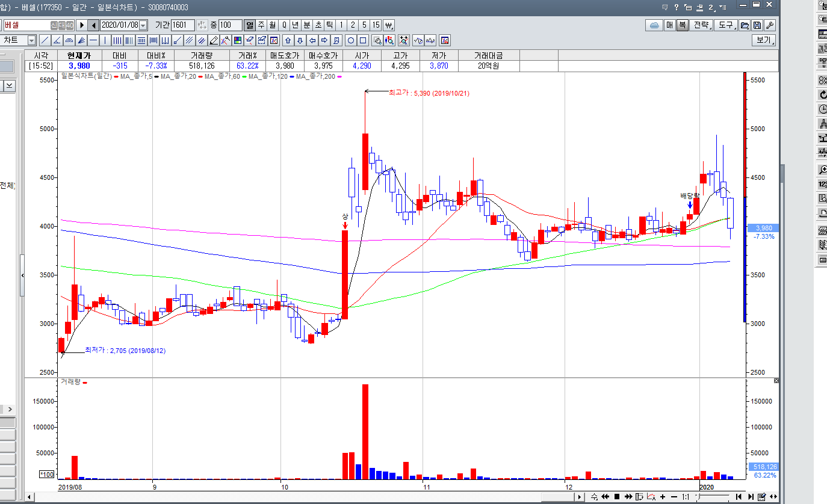The width and height of the screenshot is (827, 504).
Task: Open the title bar 2 layout dropdown
Action: tap(713, 7)
